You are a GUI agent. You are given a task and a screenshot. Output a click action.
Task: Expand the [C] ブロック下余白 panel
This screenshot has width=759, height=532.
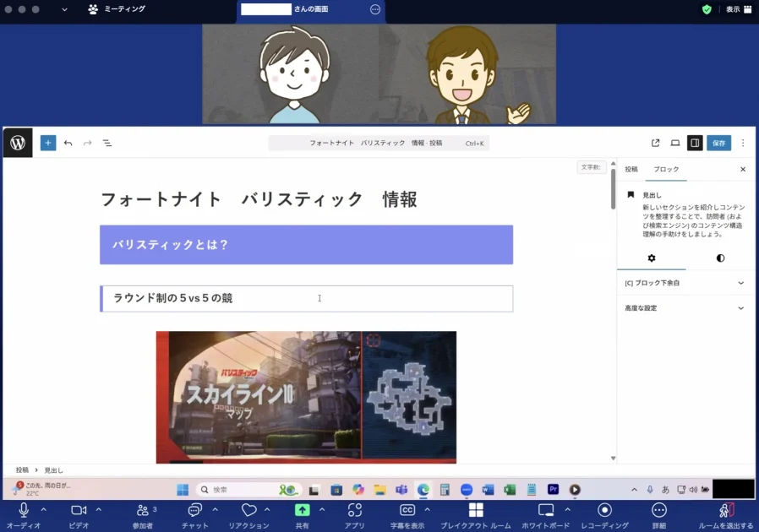[x=686, y=283]
